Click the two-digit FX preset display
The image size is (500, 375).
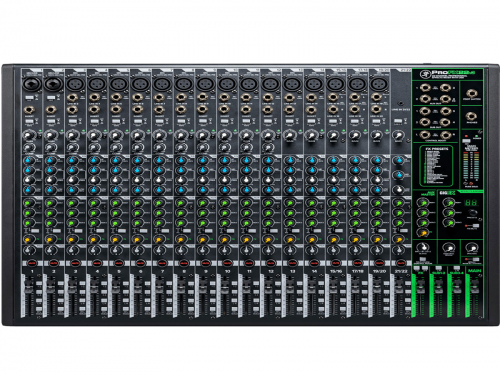[471, 203]
